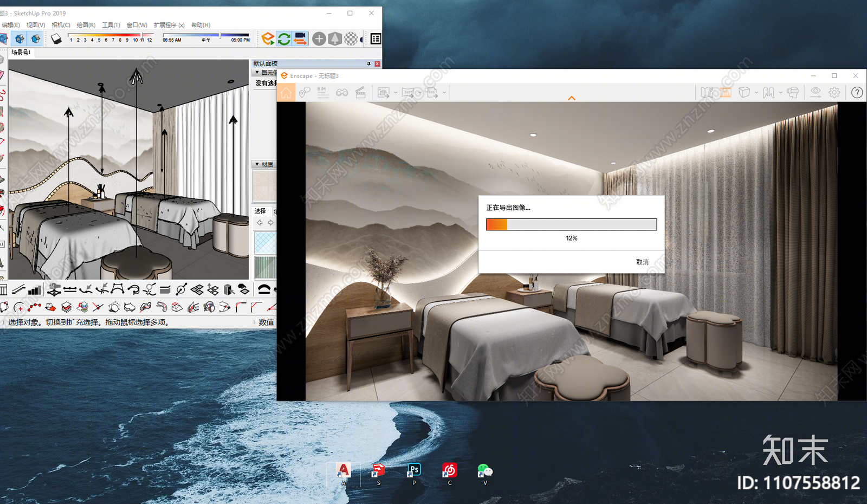Select the 选择 tab in materials panel
Viewport: 867px width, 504px height.
tap(261, 211)
